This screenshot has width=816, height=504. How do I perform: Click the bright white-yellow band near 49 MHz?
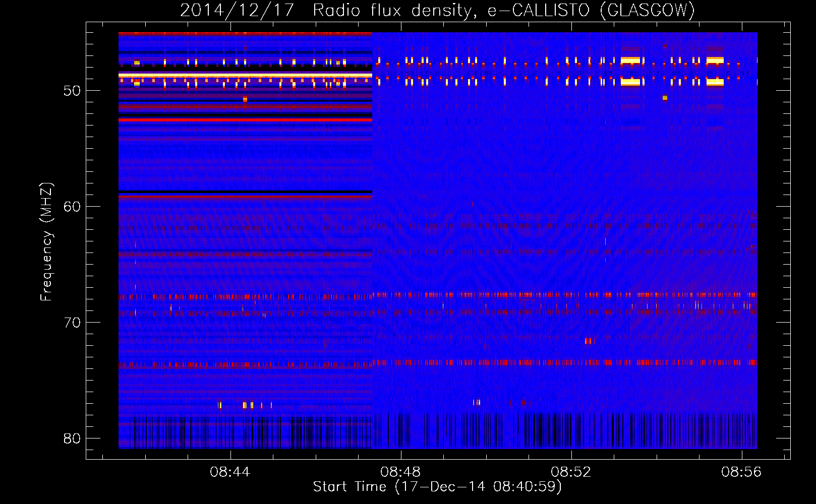coord(245,75)
